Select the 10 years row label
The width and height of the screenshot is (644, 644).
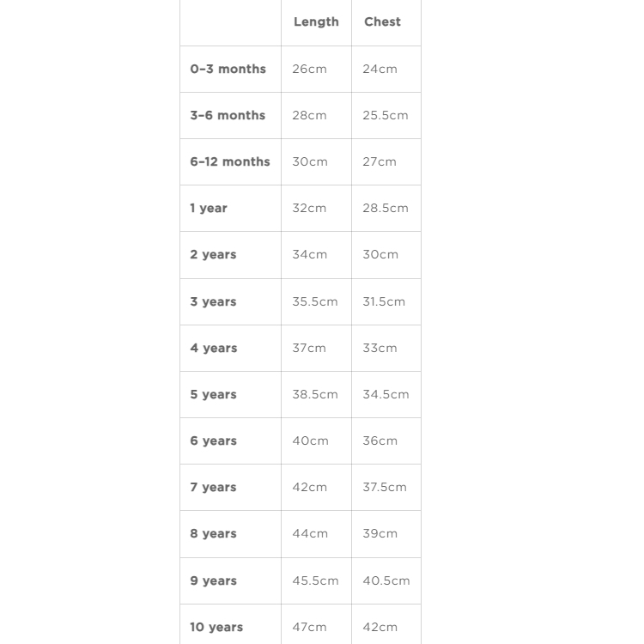click(x=216, y=627)
